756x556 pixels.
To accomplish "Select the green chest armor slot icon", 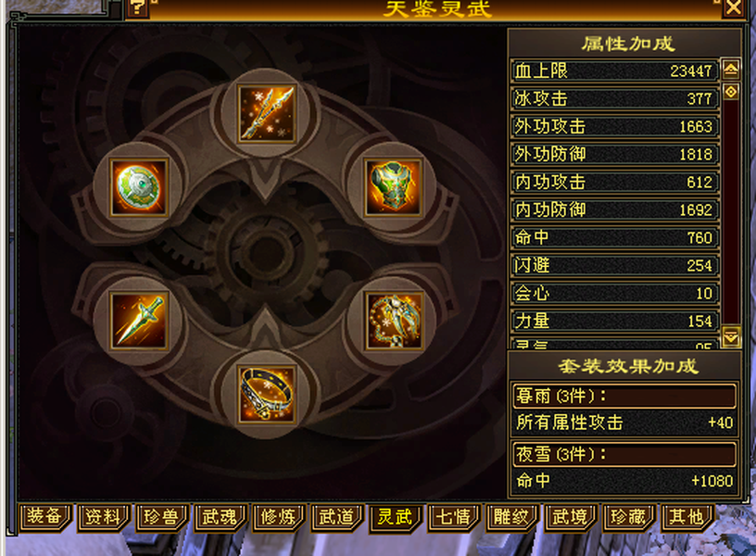I will (x=394, y=186).
